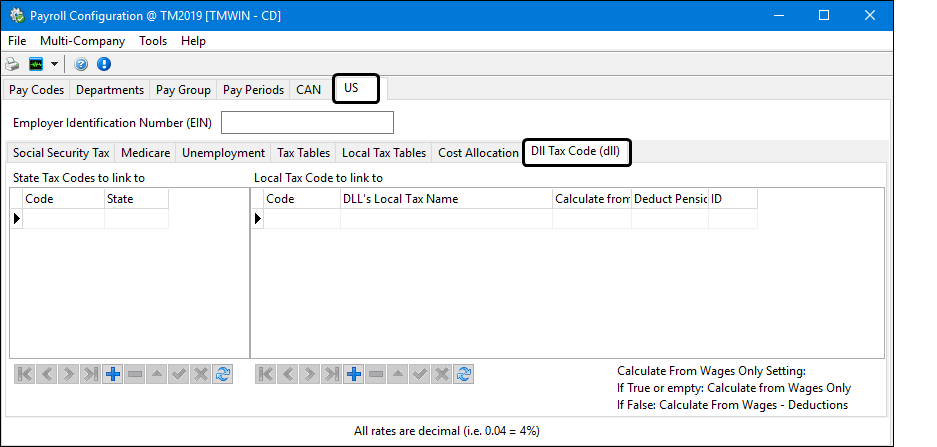
Task: Refresh the State Tax Codes grid
Action: pyautogui.click(x=223, y=374)
